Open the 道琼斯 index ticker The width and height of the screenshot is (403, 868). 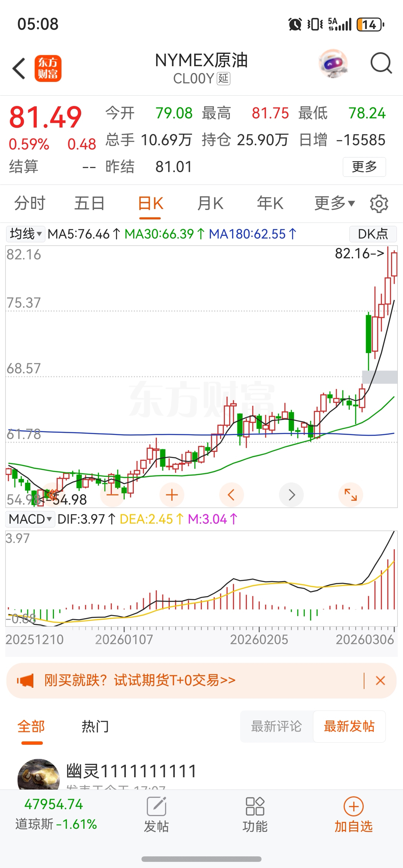pyautogui.click(x=56, y=814)
